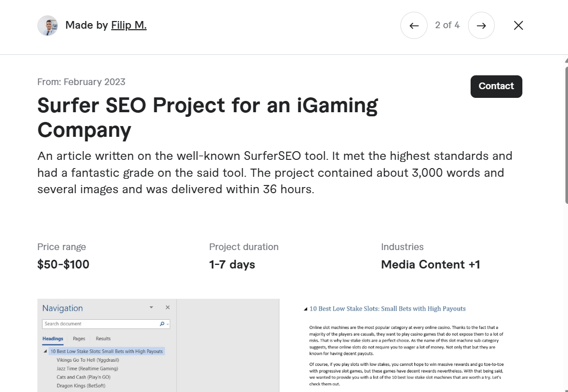Switch to the Pages tab
The image size is (568, 392).
pyautogui.click(x=79, y=339)
